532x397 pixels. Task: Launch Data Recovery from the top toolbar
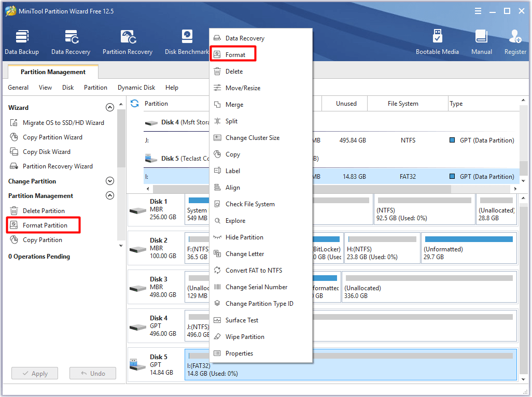(x=71, y=42)
